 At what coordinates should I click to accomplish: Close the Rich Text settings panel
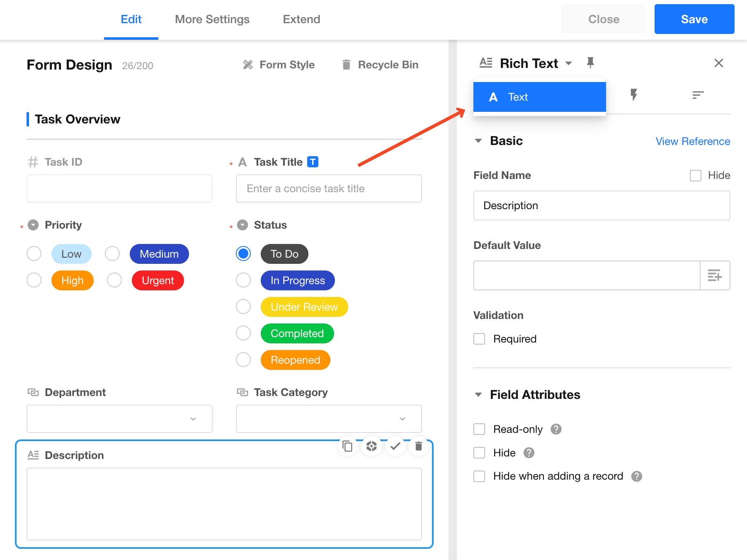coord(718,63)
